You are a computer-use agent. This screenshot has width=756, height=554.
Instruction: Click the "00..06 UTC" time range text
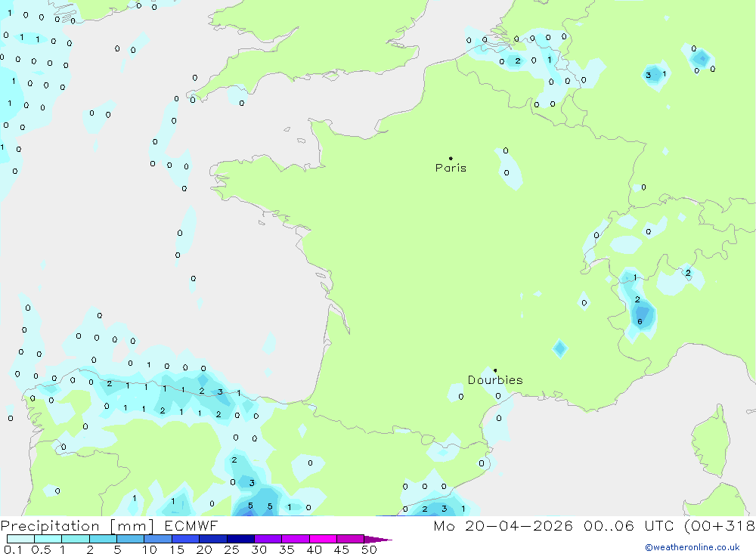(628, 526)
